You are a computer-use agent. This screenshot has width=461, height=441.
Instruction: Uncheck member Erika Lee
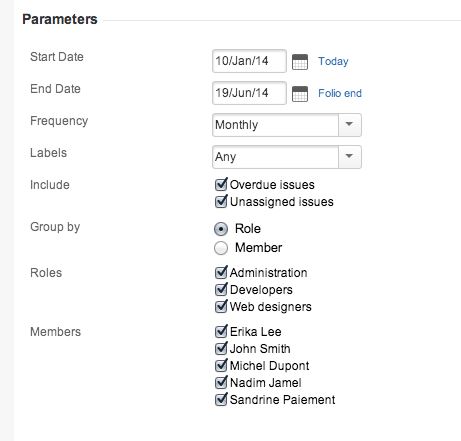[x=221, y=331]
